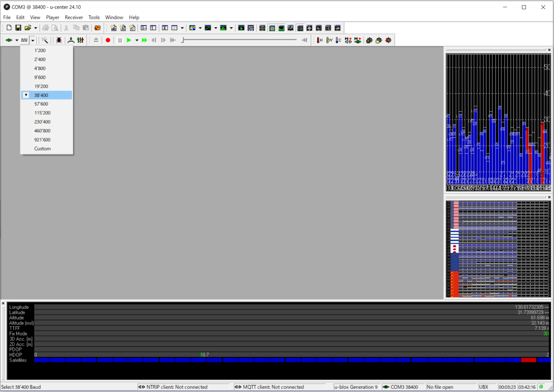This screenshot has height=392, width=554.
Task: Open the debug bug icon
Action: 59,40
